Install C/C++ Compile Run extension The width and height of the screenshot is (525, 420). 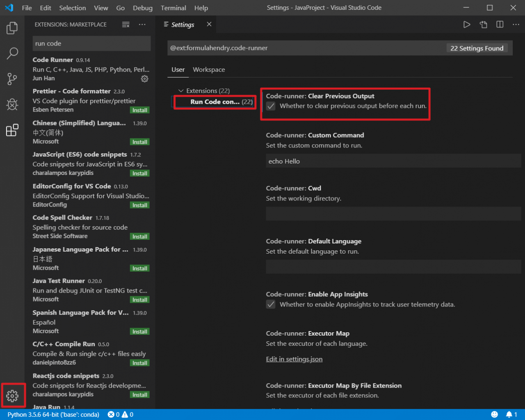click(140, 363)
